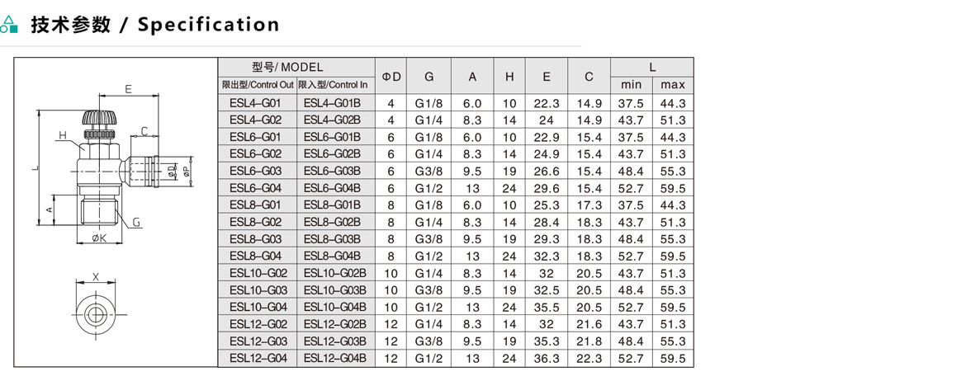Click the L min subheader cell
Image resolution: width=980 pixels, height=381 pixels.
point(631,85)
